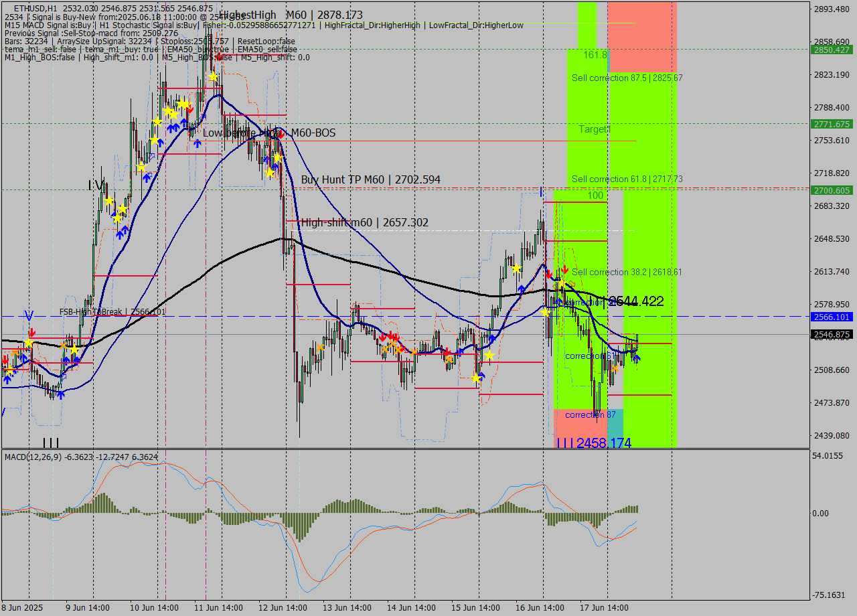Select the FSB-HighToBreak 2566.101 label
The height and width of the screenshot is (616, 857).
112,312
